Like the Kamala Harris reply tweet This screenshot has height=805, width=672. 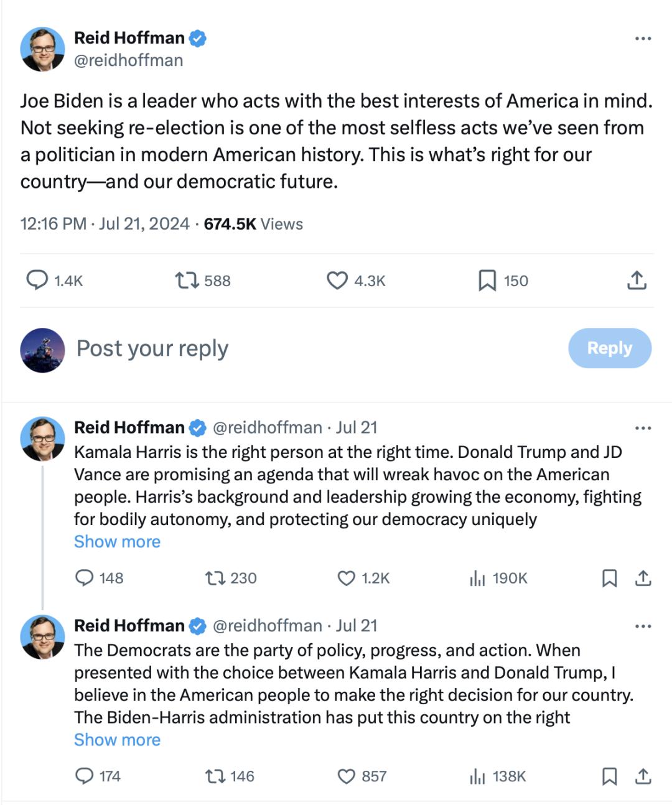346,579
